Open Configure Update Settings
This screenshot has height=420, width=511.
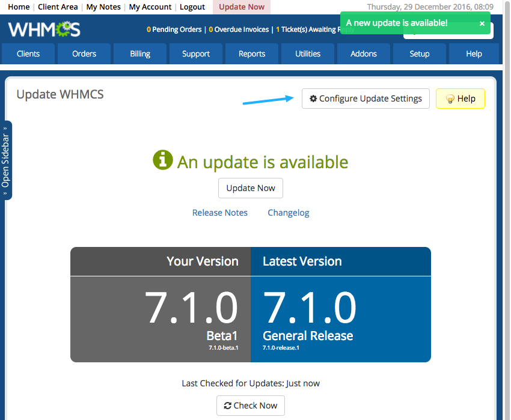[x=366, y=99]
